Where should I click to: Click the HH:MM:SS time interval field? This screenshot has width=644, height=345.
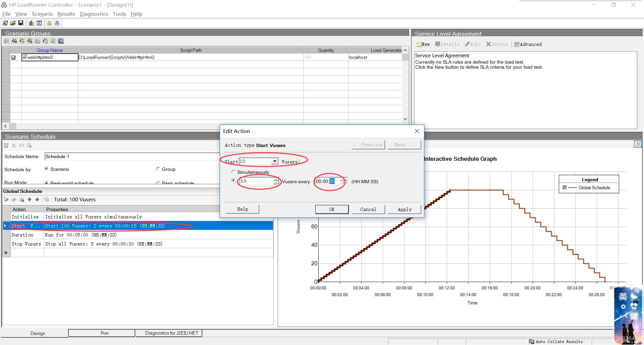(x=327, y=181)
